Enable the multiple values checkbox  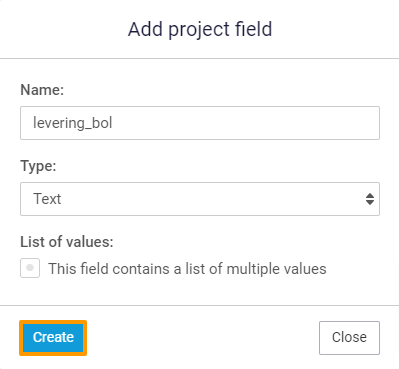coord(30,268)
